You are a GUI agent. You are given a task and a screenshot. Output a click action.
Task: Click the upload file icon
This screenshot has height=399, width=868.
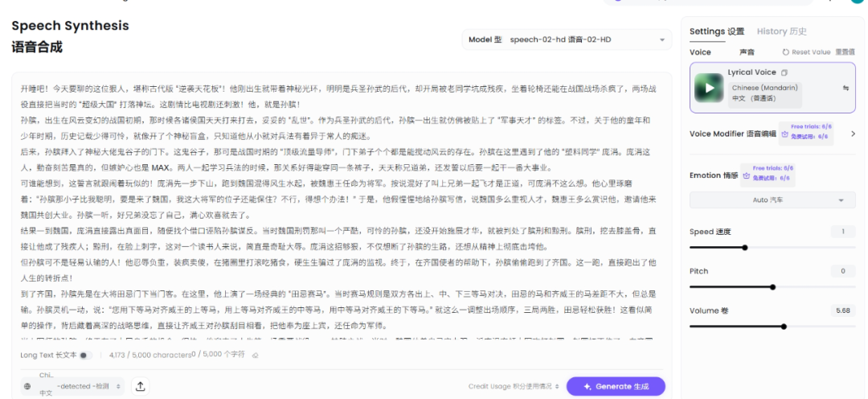click(x=141, y=387)
